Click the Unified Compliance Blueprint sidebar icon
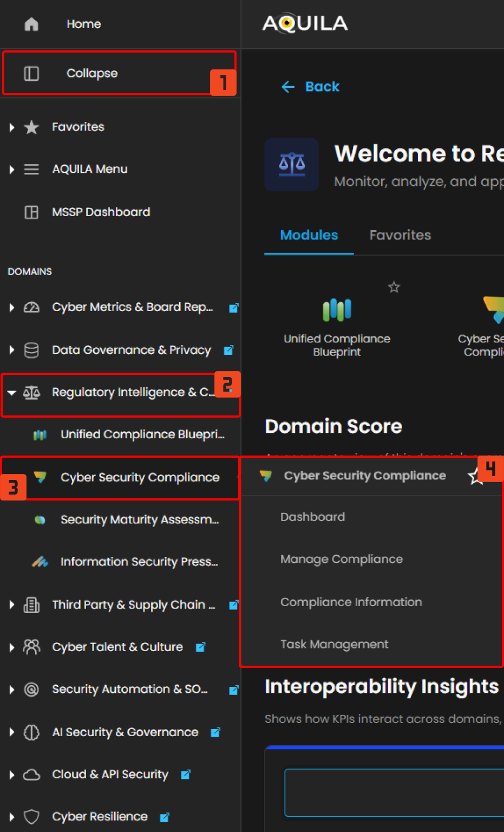Image resolution: width=504 pixels, height=832 pixels. click(x=40, y=434)
